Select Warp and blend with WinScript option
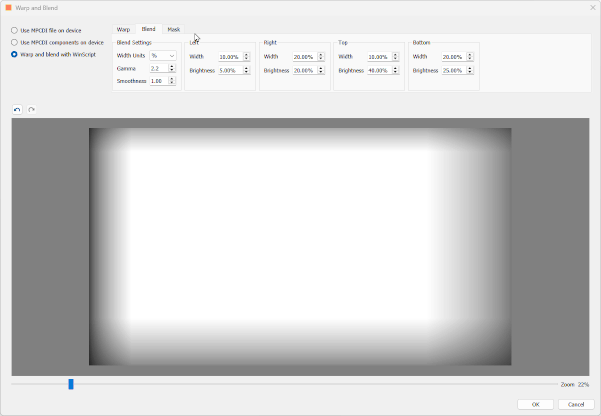Image resolution: width=601 pixels, height=416 pixels. coord(15,54)
